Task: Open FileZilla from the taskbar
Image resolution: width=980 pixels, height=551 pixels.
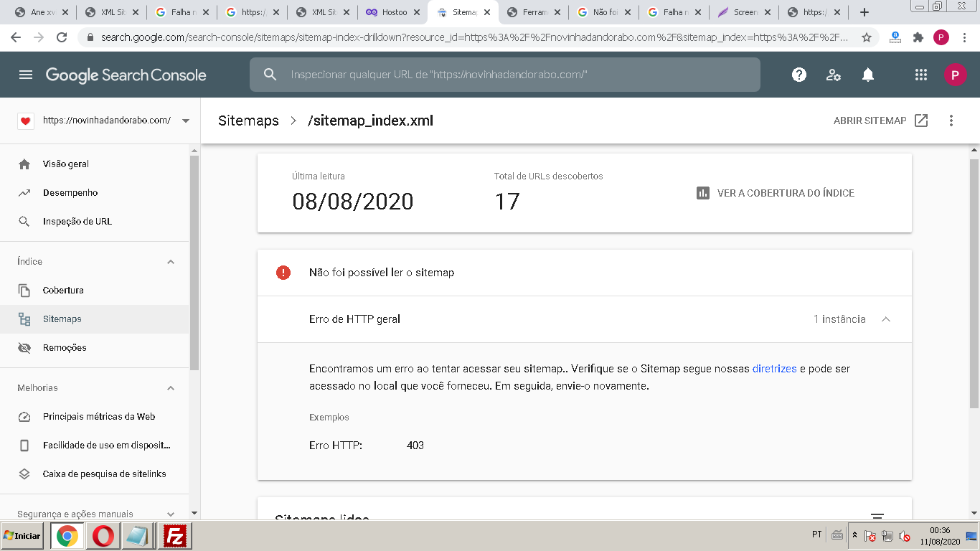Action: 175,536
